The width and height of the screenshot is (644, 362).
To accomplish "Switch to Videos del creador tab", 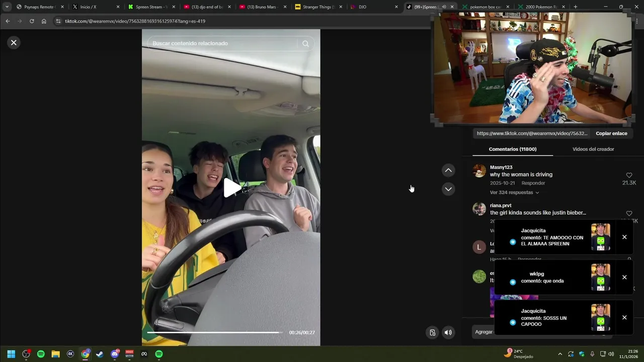I will (593, 149).
